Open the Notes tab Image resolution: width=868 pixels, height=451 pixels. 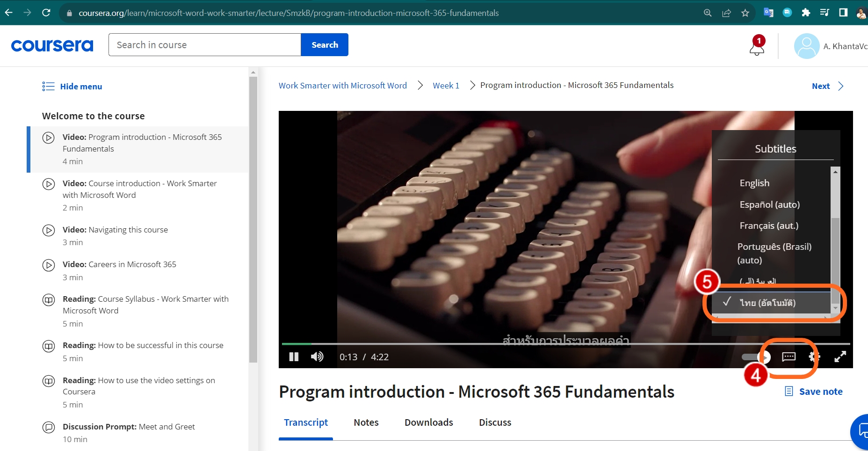point(366,422)
